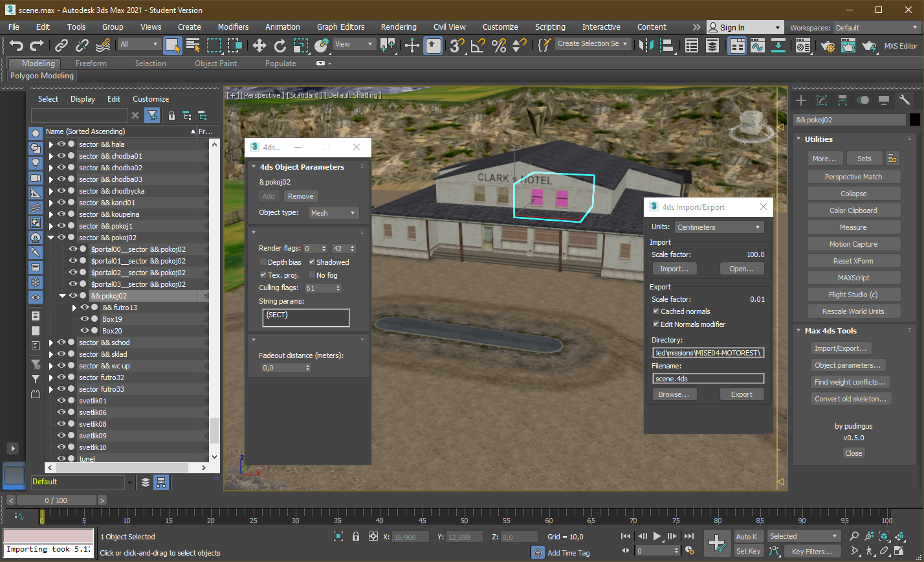Click the time slider 0 / 100
924x562 pixels.
pos(56,500)
